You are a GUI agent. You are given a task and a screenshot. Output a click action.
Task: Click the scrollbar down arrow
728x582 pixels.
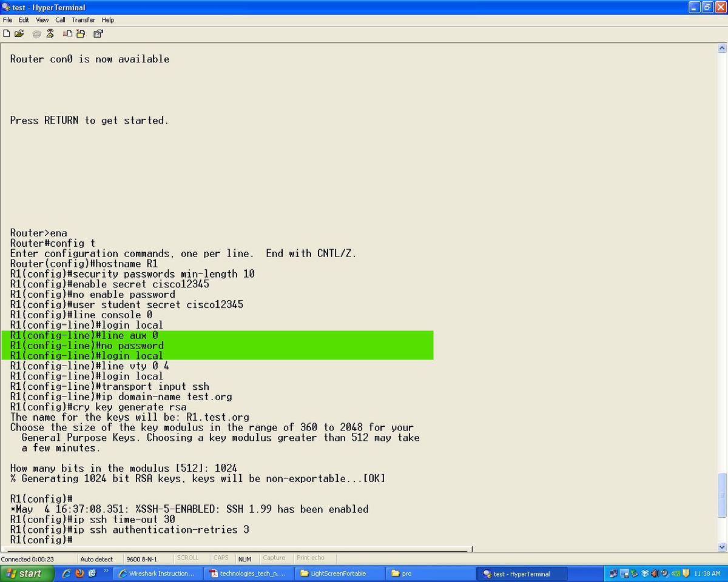(723, 547)
